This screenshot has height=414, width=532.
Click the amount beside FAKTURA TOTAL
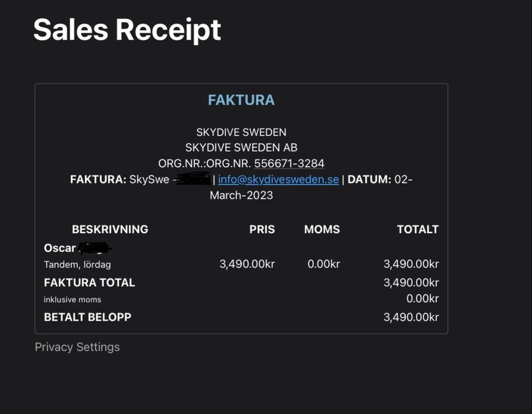[x=411, y=283]
